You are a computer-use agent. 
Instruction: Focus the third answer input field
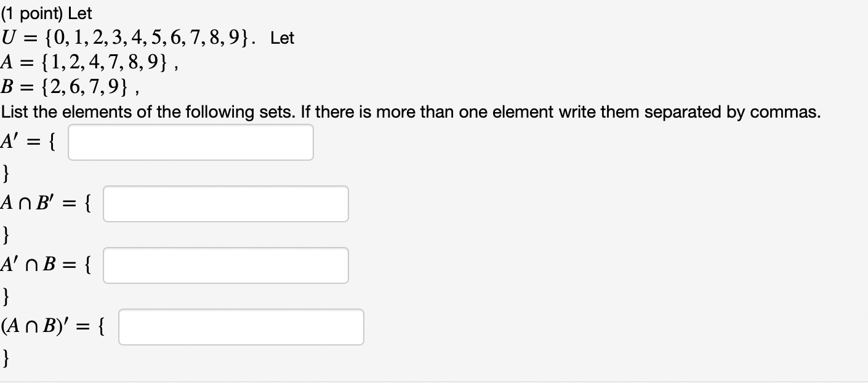point(225,265)
